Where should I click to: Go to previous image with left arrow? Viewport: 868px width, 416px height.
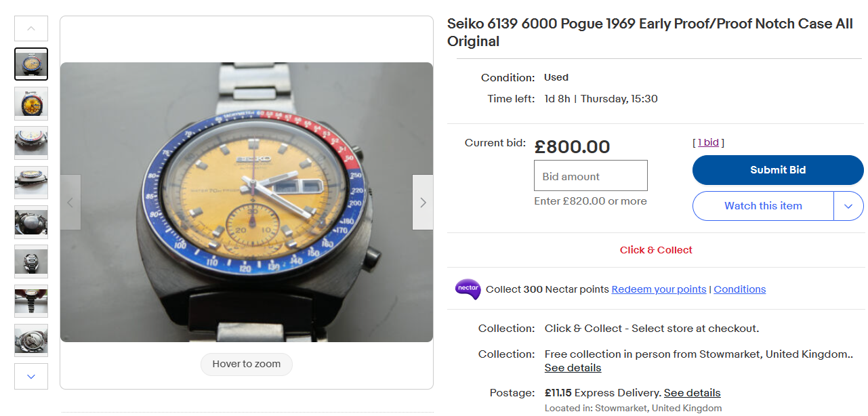[70, 203]
